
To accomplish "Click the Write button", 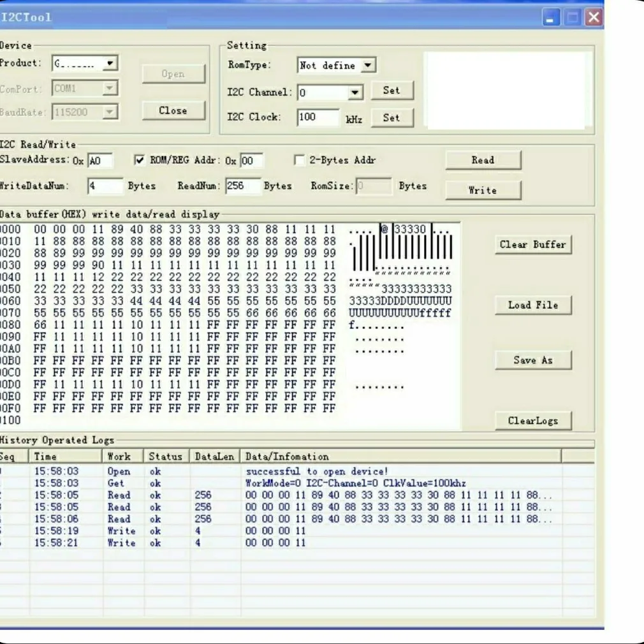I will (483, 190).
